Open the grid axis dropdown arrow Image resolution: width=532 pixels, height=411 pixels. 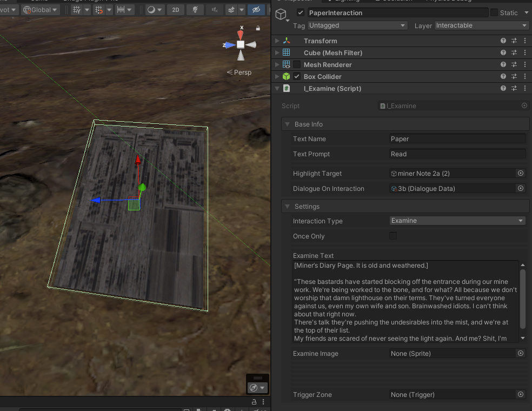click(x=87, y=10)
